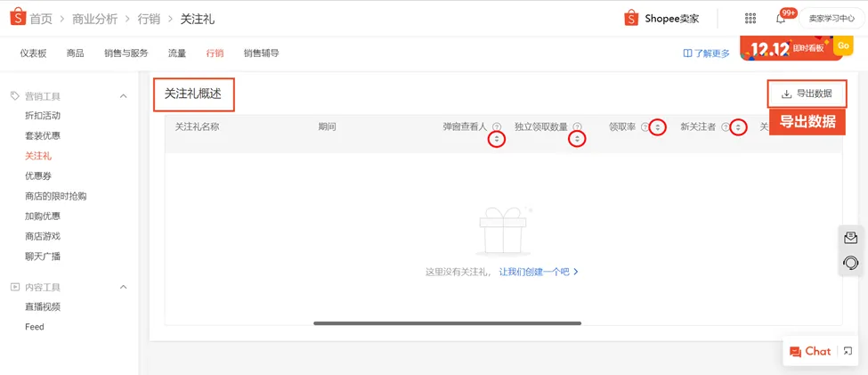Open 商店游戏 in the sidebar

coord(43,236)
